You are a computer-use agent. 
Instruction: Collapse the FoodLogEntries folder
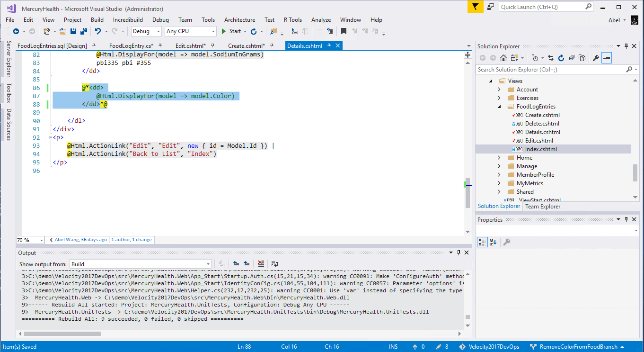(499, 107)
